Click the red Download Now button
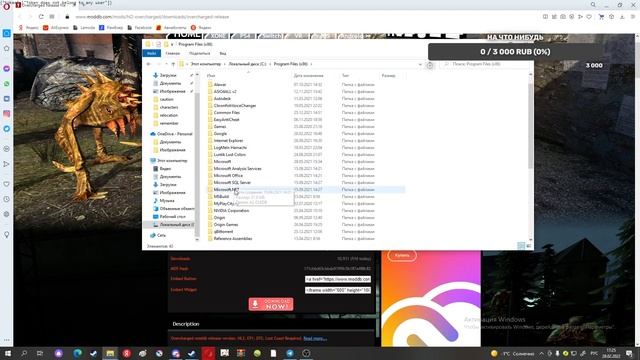Image resolution: width=640 pixels, height=360 pixels. point(271,304)
